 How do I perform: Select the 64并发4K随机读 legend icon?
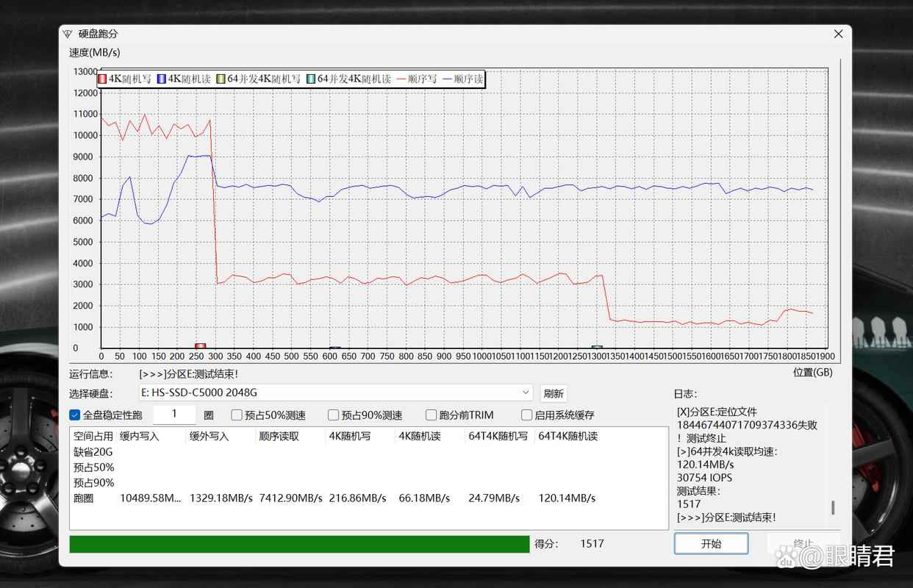click(x=311, y=79)
